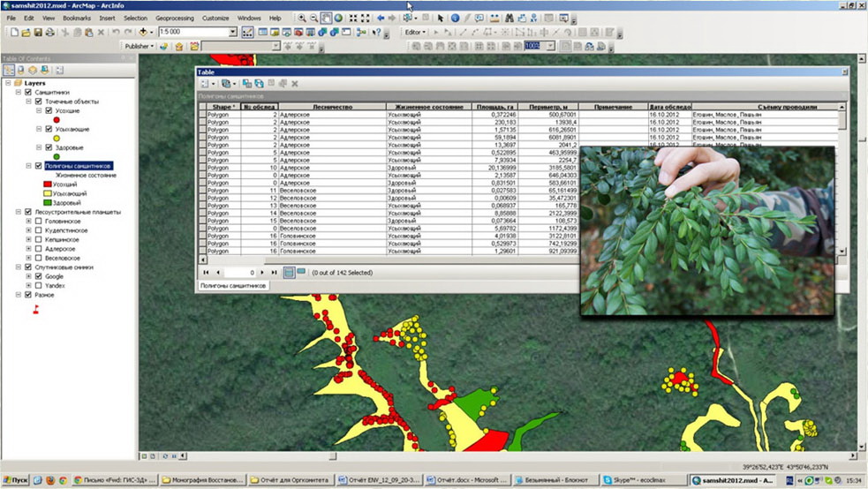
Task: Click green Здоровый polygon symbol swatch
Action: click(48, 202)
